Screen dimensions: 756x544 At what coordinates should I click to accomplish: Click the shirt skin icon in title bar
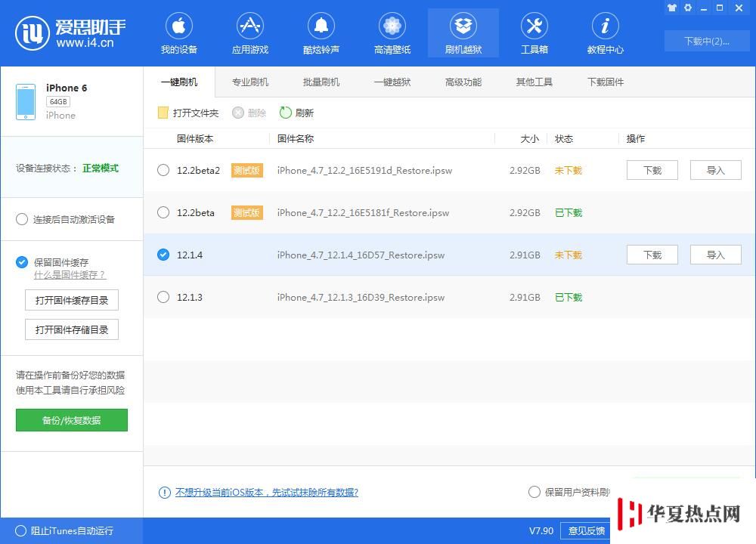pyautogui.click(x=671, y=8)
